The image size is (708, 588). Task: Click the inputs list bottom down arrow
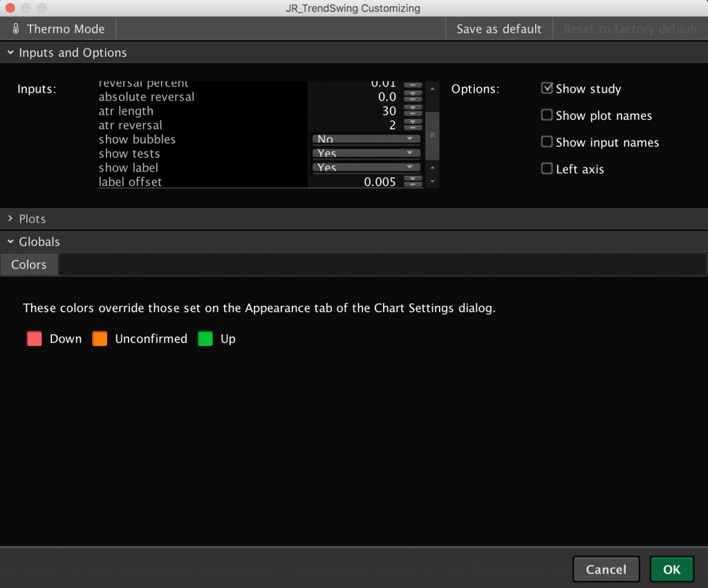pos(433,181)
